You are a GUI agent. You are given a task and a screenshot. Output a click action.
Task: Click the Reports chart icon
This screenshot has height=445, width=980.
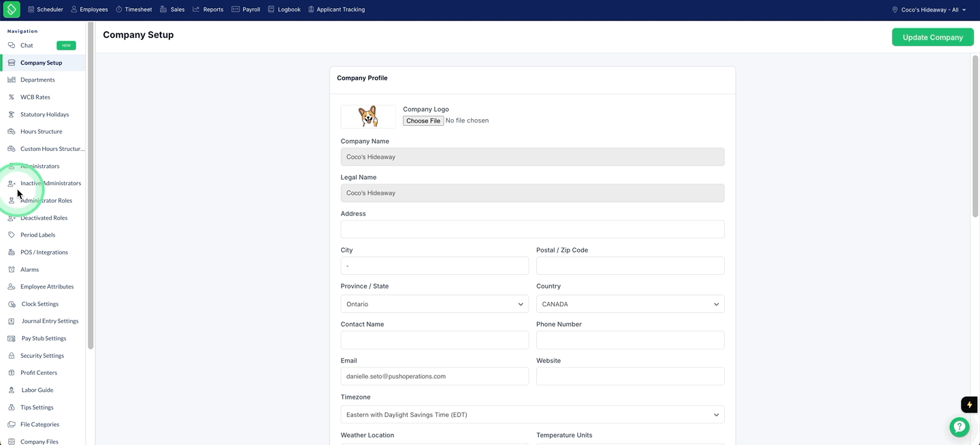point(196,10)
